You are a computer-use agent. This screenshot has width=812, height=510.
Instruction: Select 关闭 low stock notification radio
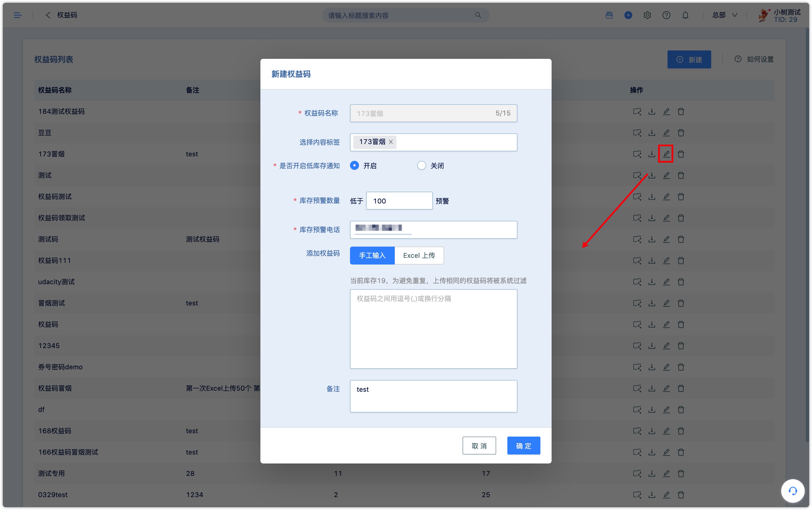click(421, 165)
